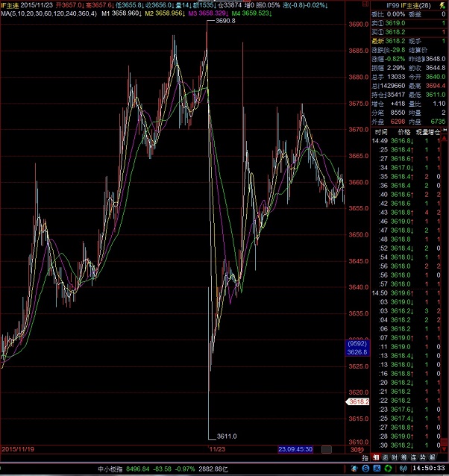
Task: Click the 3690.0 price axis label
Action: (x=358, y=25)
